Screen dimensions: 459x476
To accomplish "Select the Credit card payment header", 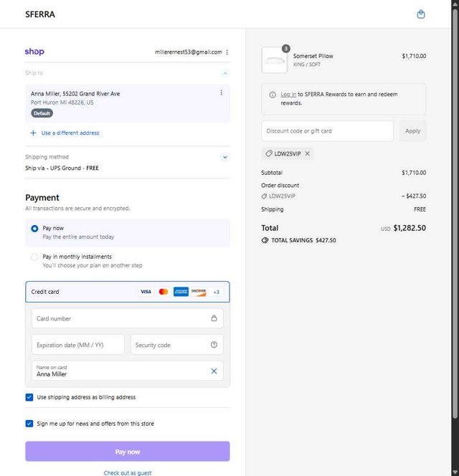I will point(128,292).
